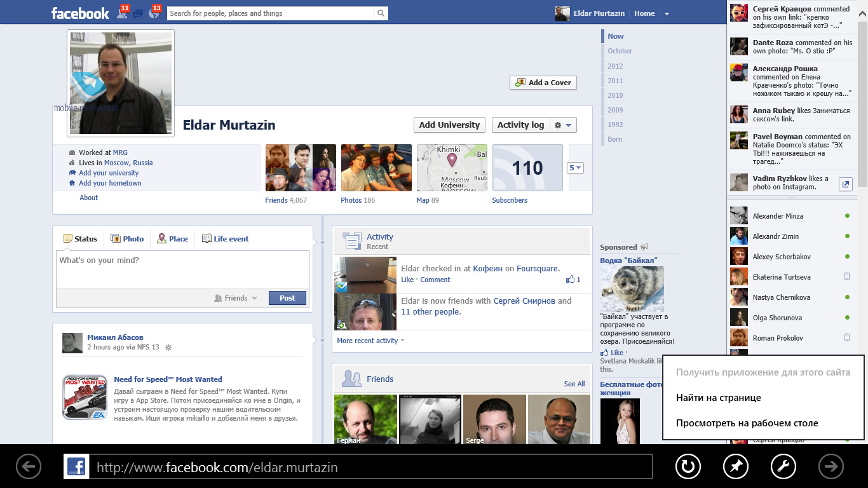Expand the 5 more sections dropdown
Image resolution: width=868 pixels, height=488 pixels.
click(x=575, y=168)
